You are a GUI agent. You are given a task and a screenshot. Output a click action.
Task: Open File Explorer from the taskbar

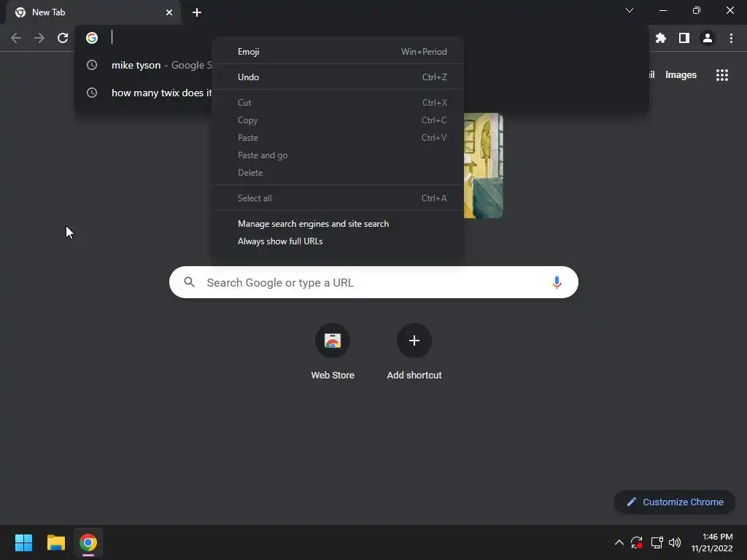[55, 542]
